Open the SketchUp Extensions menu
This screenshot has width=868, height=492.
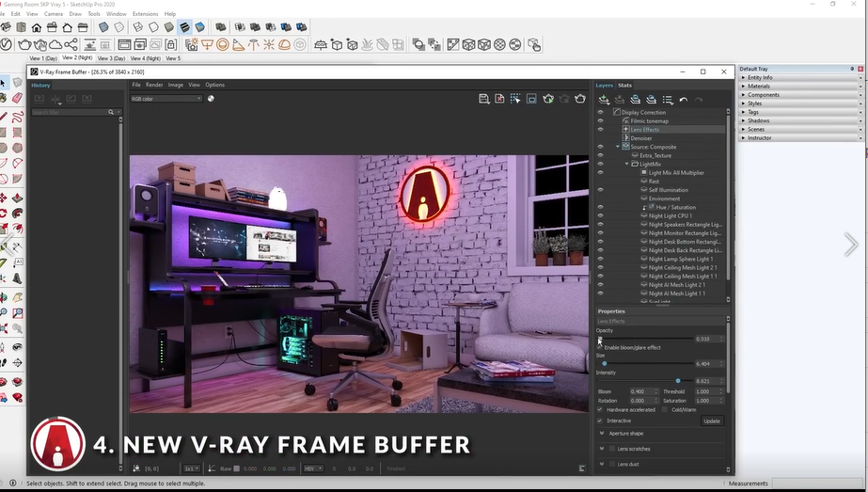point(145,14)
